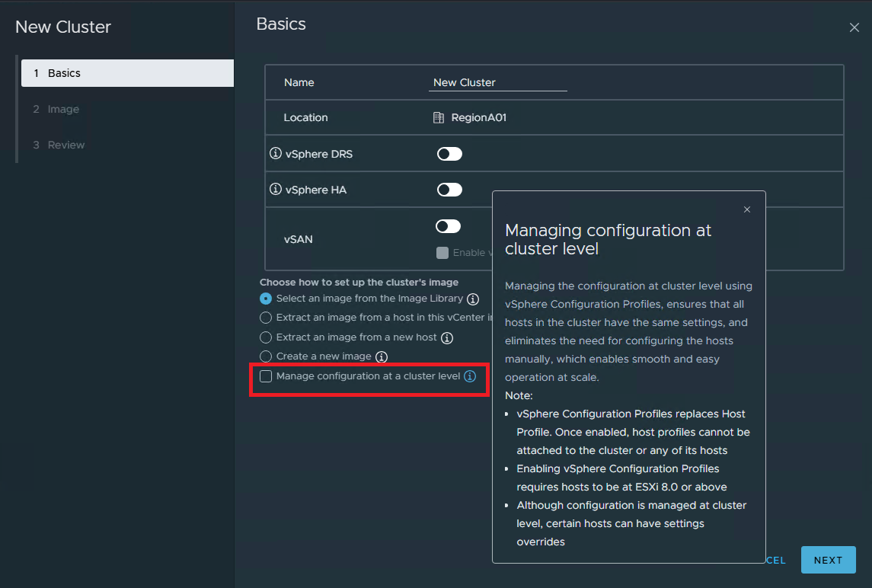872x588 pixels.
Task: Click the RegionA01 datacenter icon
Action: click(x=438, y=117)
